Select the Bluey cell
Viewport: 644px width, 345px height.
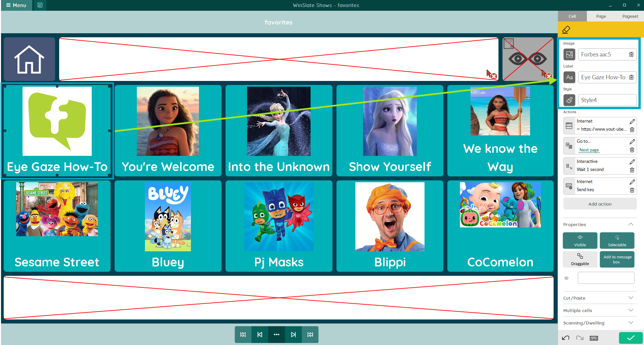click(x=168, y=226)
